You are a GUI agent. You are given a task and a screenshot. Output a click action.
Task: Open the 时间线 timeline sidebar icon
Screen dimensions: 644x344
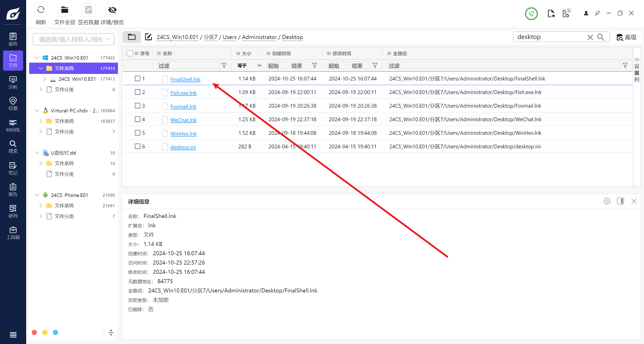tap(13, 125)
